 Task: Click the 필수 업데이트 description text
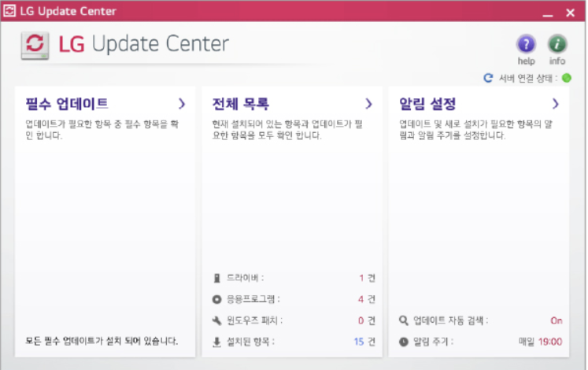pos(102,130)
